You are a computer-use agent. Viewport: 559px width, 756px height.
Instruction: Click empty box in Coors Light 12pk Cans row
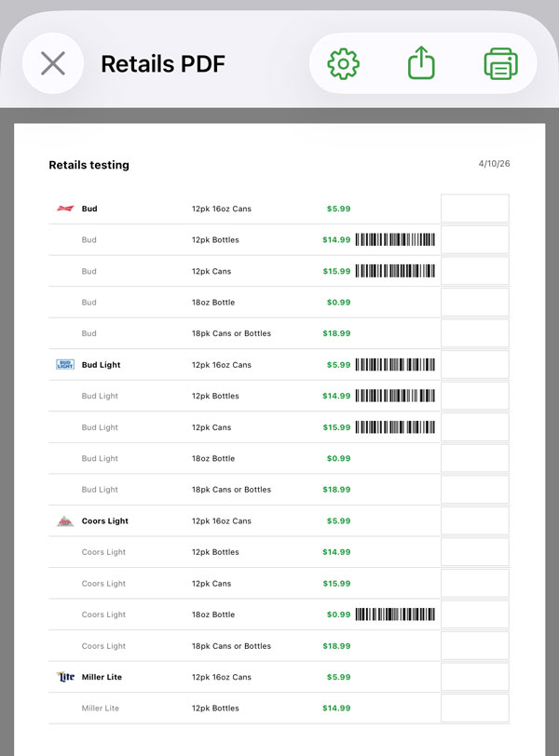475,584
